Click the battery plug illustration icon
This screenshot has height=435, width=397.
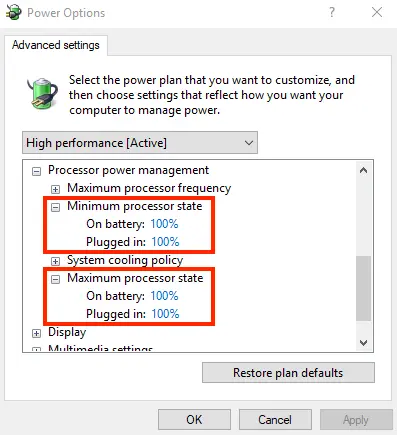click(42, 93)
